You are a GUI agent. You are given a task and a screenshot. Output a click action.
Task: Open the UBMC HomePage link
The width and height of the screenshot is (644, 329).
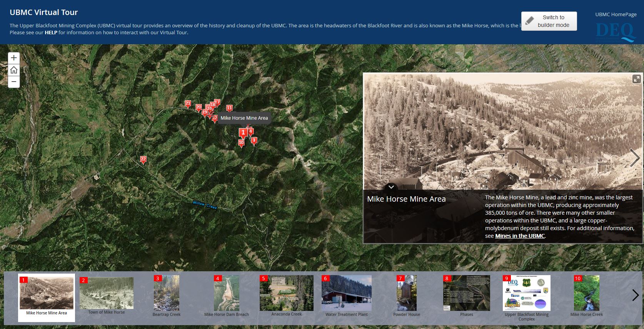pos(616,15)
